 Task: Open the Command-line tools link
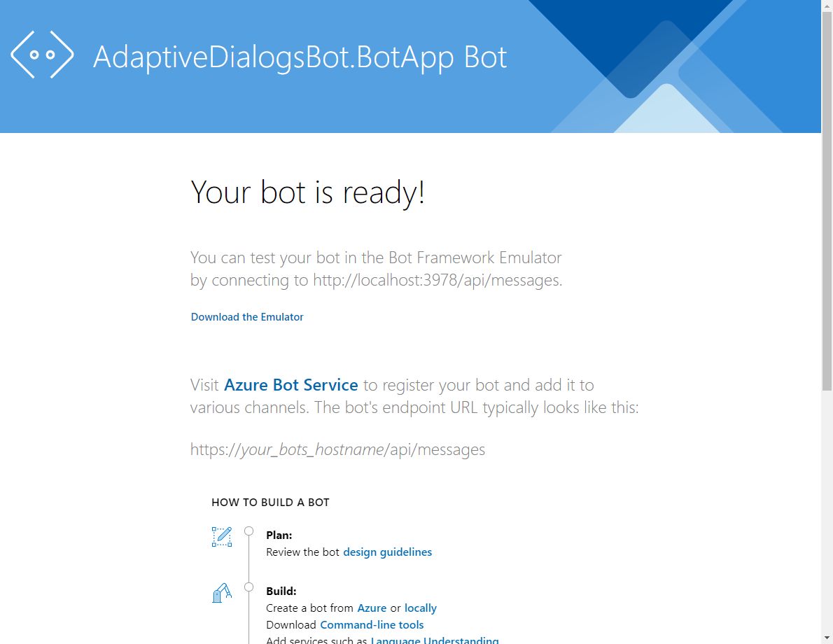point(372,625)
